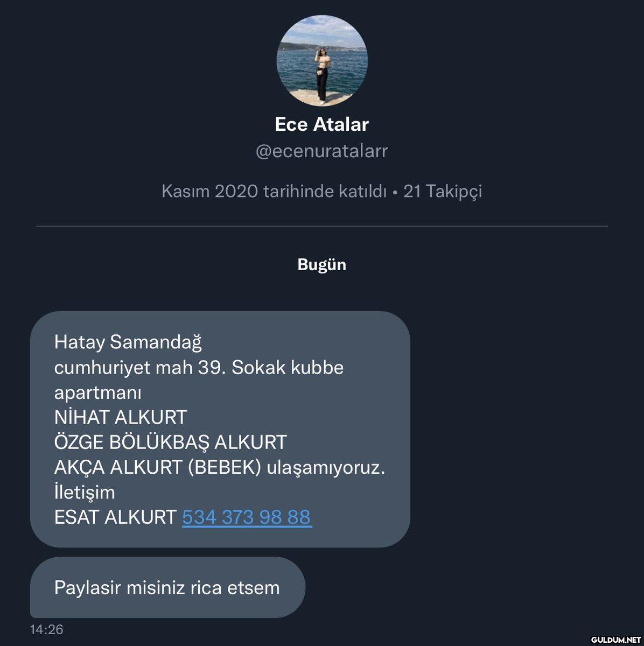
Task: Click the divider line under profile info
Action: pyautogui.click(x=322, y=226)
